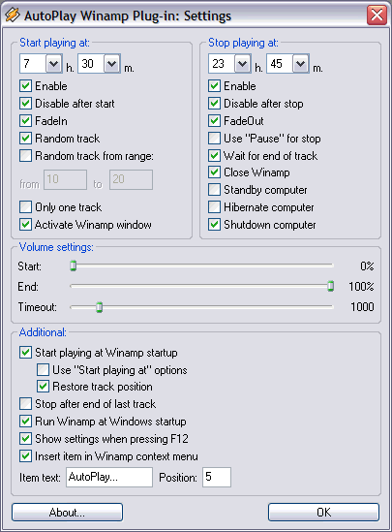
Task: Confirm settings with the OK button
Action: pos(323,512)
